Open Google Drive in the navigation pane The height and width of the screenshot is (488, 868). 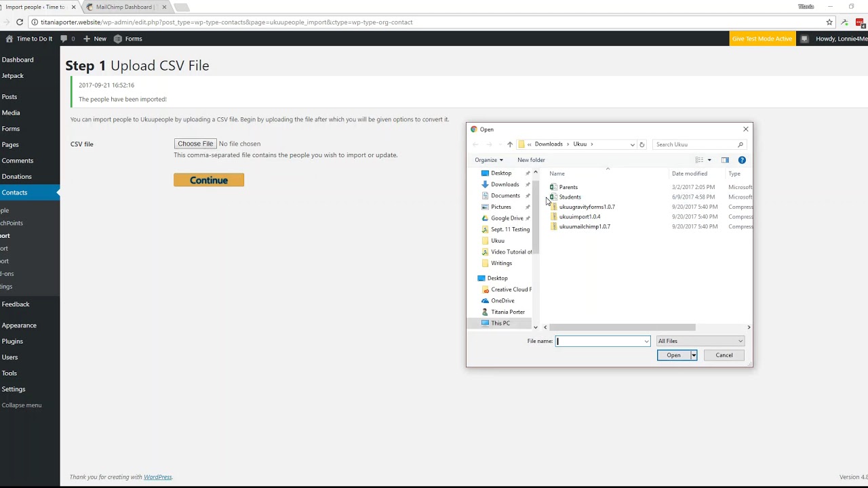click(x=507, y=218)
